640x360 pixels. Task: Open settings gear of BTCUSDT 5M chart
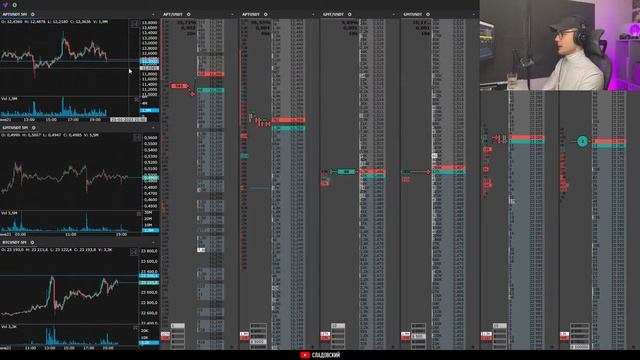click(x=33, y=242)
